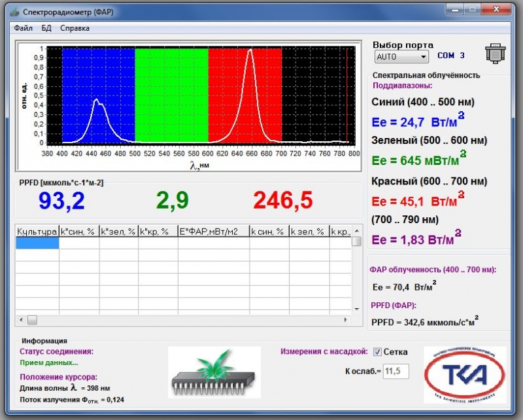Toggle the Сетка checkbox
The height and width of the screenshot is (420, 523).
coord(377,352)
